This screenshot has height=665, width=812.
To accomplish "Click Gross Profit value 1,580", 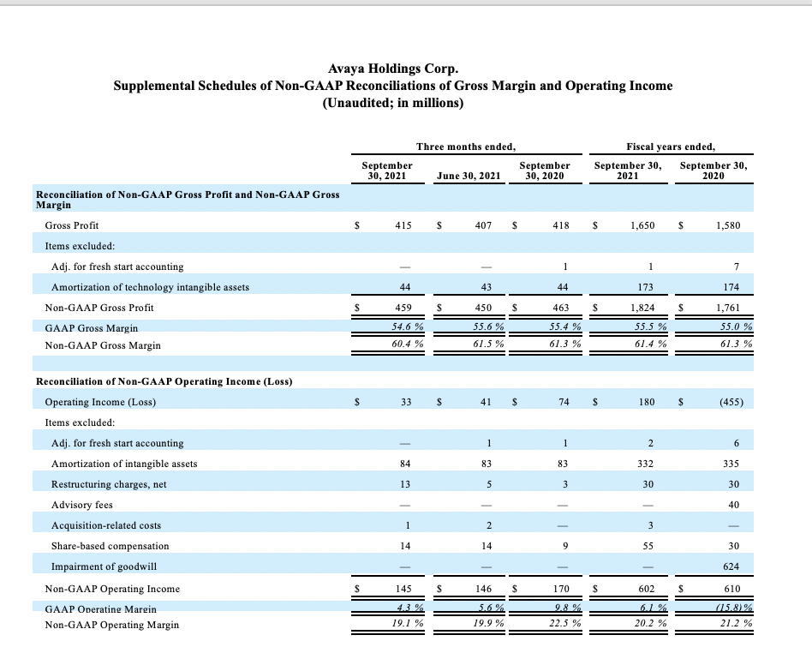I will click(x=728, y=225).
